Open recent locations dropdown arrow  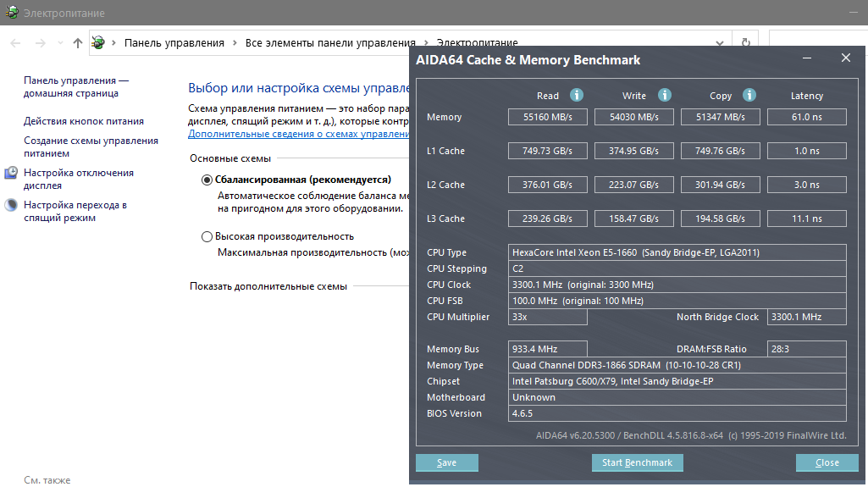click(x=60, y=42)
